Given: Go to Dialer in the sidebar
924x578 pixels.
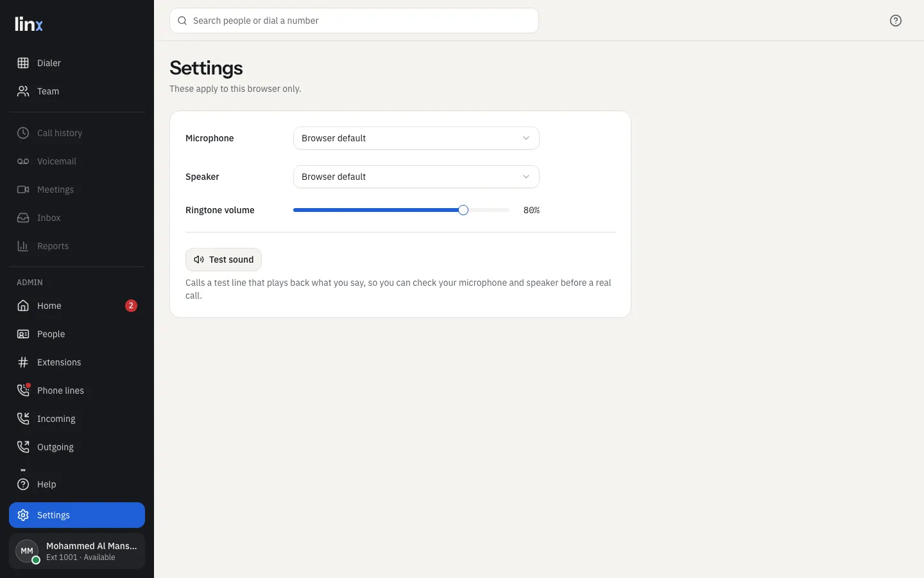Looking at the screenshot, I should (x=77, y=63).
